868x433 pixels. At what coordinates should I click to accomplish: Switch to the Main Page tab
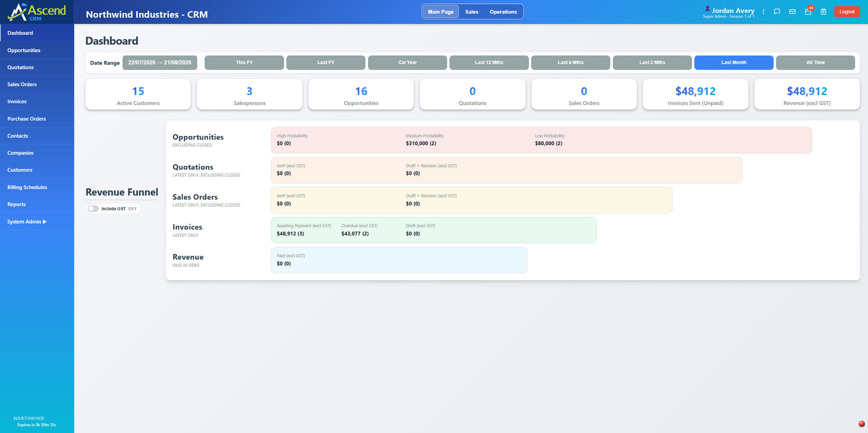[x=441, y=12]
